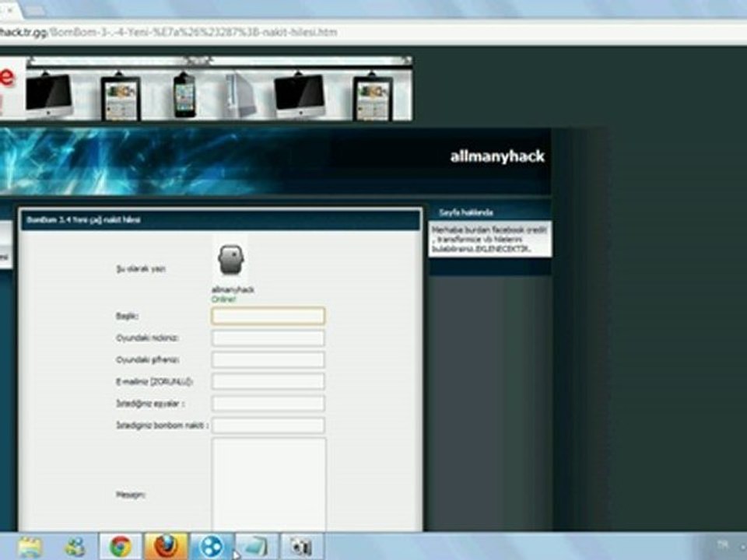This screenshot has width=747, height=560.
Task: Click the E-mailiniz (ZORUNLU) input field
Action: click(x=268, y=381)
